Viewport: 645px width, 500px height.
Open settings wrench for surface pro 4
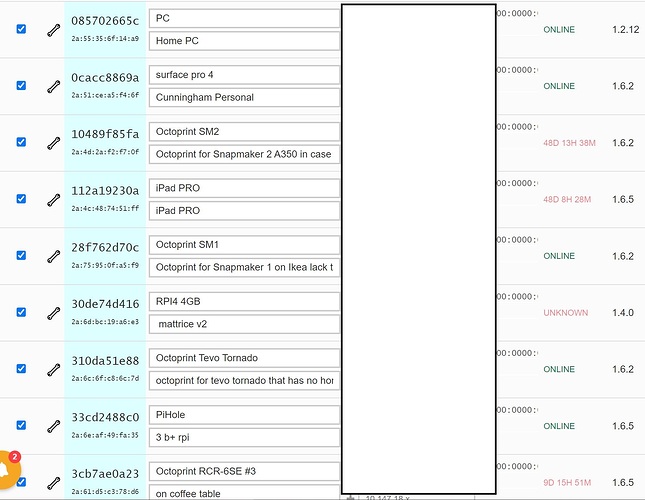[x=53, y=86]
